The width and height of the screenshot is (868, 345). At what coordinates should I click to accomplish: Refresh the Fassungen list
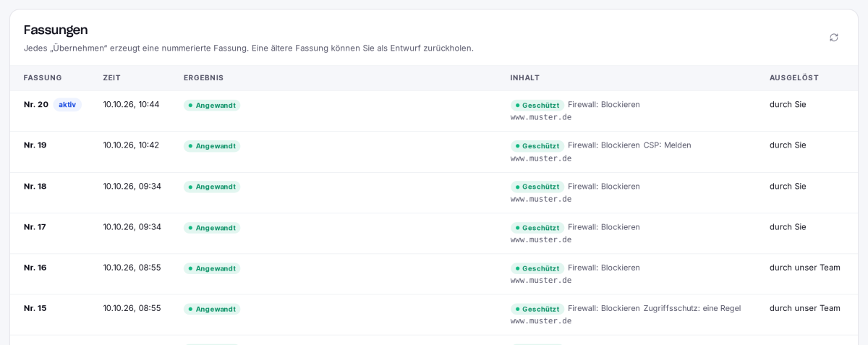(834, 38)
